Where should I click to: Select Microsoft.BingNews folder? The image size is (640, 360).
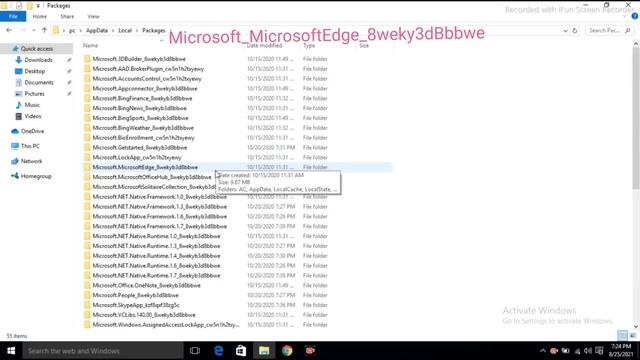coord(140,108)
